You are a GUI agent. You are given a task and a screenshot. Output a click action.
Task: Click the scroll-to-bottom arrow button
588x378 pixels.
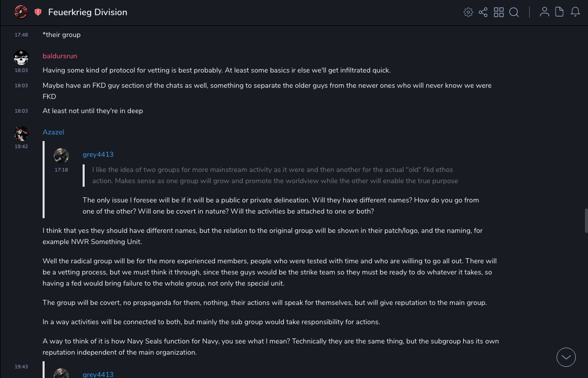point(566,357)
